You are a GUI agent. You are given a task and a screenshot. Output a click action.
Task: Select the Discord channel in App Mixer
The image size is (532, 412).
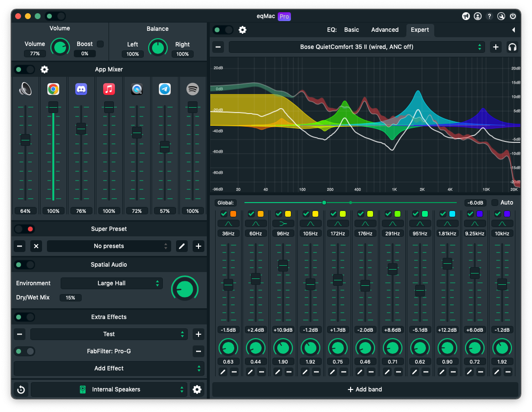click(x=81, y=89)
